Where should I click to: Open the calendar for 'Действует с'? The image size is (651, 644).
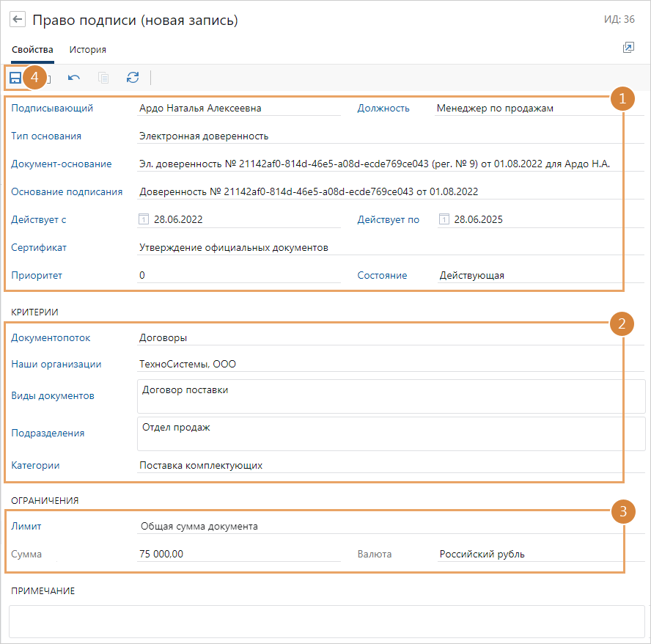(x=144, y=219)
